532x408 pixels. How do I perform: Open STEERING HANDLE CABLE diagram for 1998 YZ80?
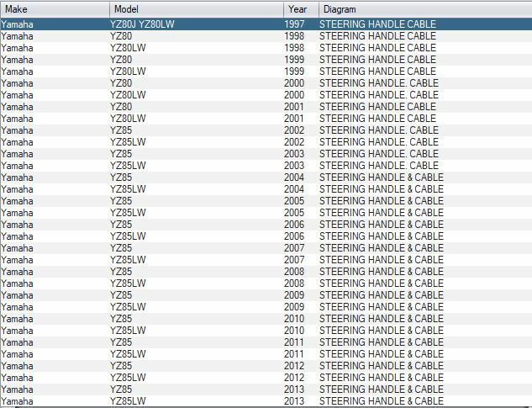click(377, 36)
